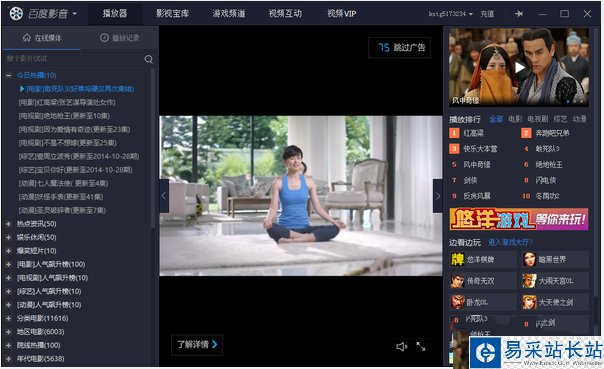Enter fullscreen with the expand arrows icon
The height and width of the screenshot is (369, 604).
coord(421,347)
